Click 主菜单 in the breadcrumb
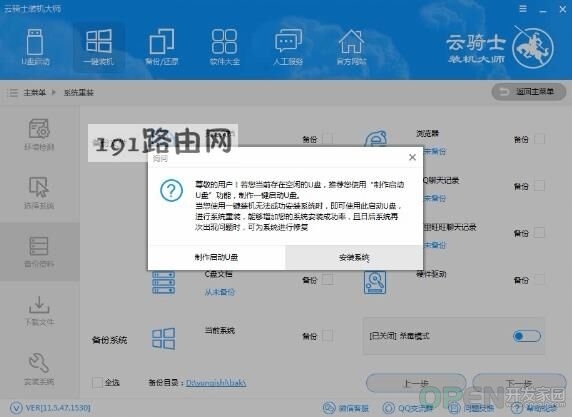 point(35,93)
